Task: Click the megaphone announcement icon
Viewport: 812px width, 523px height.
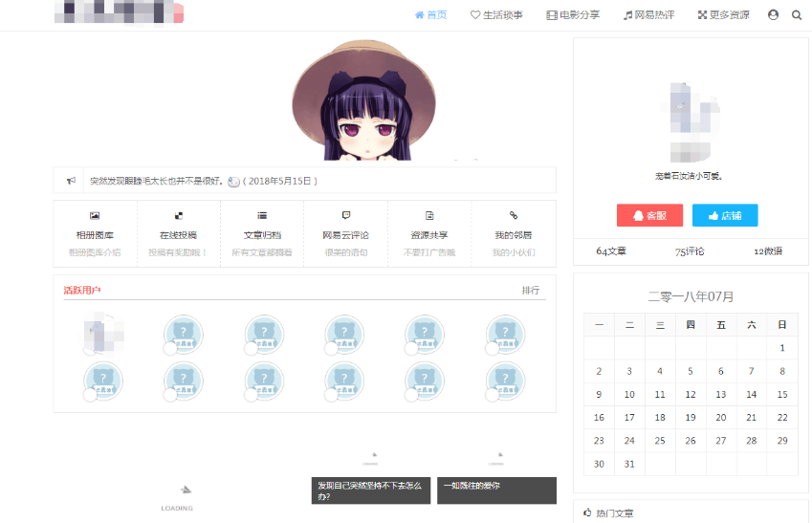Action: pyautogui.click(x=71, y=181)
